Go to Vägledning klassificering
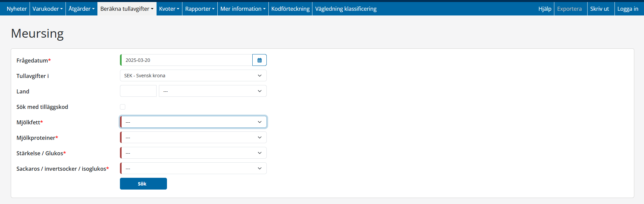The image size is (644, 204). point(346,9)
